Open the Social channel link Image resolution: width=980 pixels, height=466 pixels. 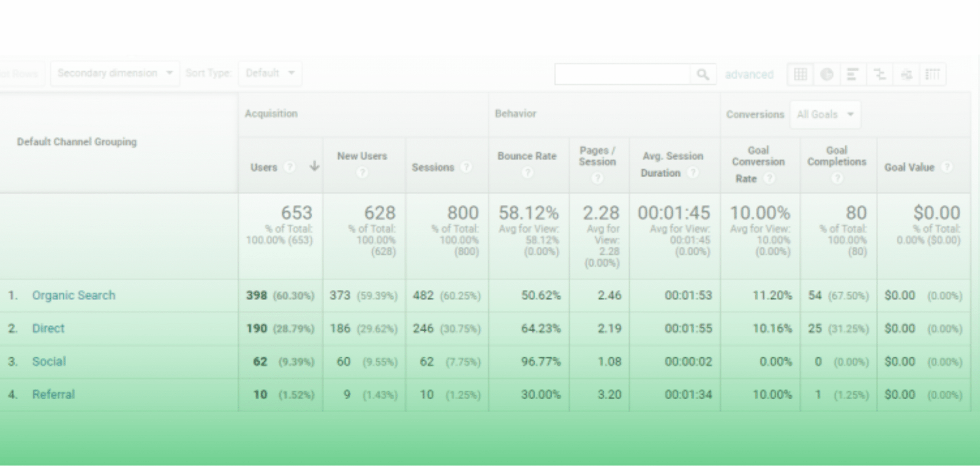49,362
